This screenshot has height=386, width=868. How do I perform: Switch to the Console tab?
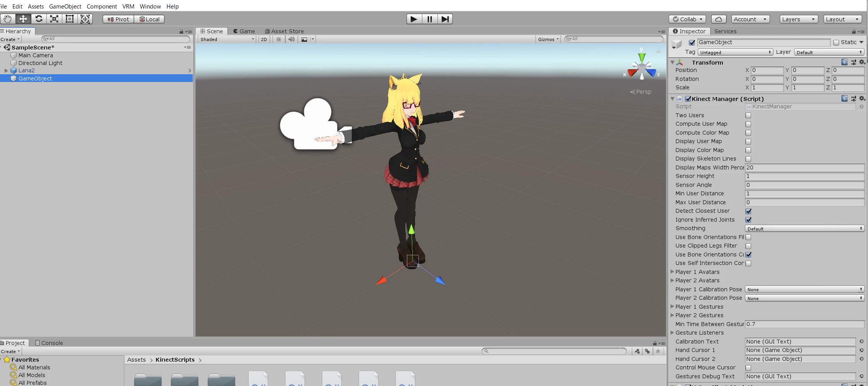tap(49, 343)
